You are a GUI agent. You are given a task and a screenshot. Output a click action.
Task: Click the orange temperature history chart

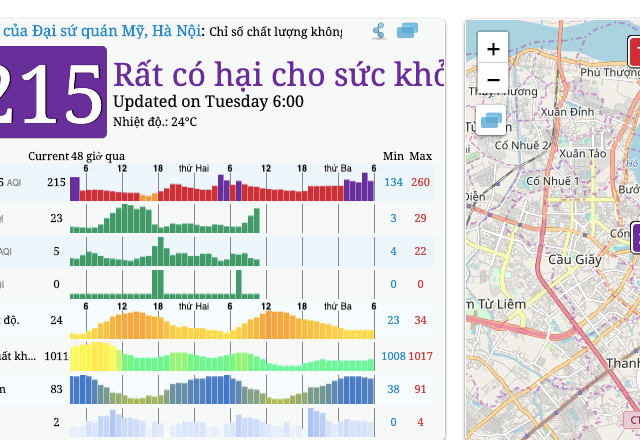tap(221, 324)
